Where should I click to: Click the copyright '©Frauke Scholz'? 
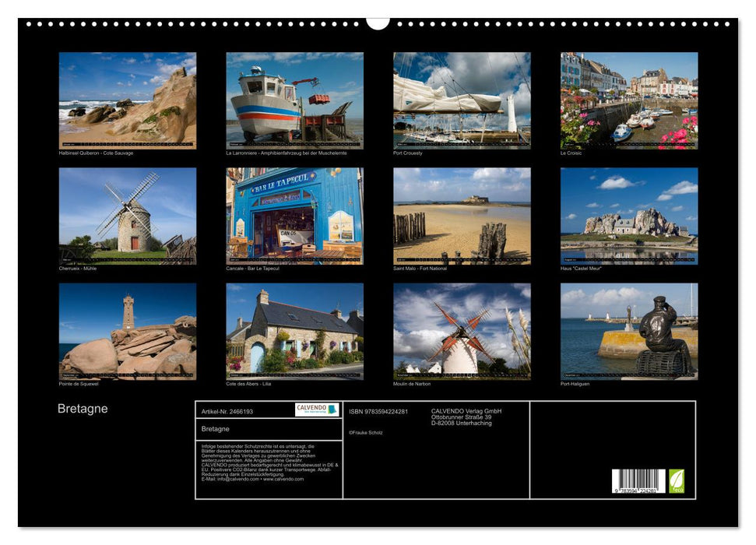point(366,433)
